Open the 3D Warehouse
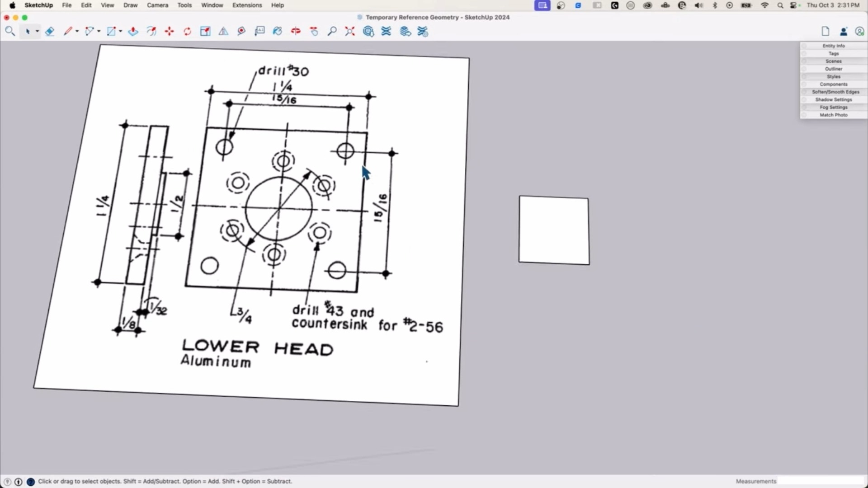 click(368, 31)
